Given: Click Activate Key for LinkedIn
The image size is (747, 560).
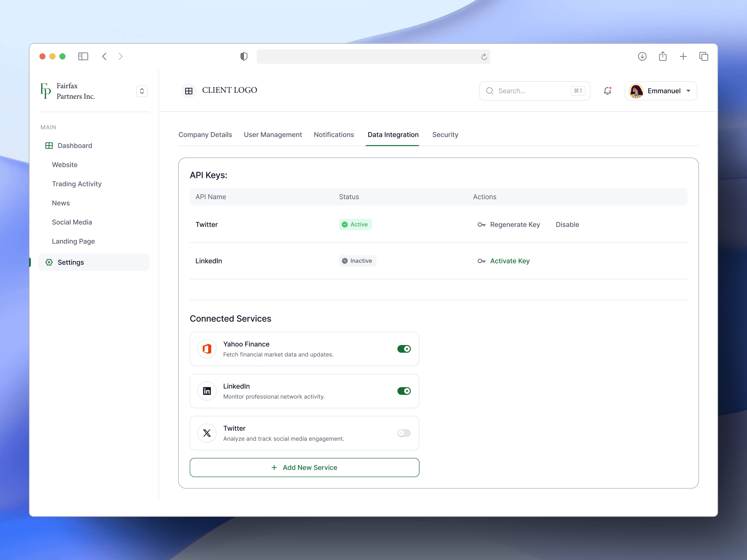Looking at the screenshot, I should click(x=510, y=261).
